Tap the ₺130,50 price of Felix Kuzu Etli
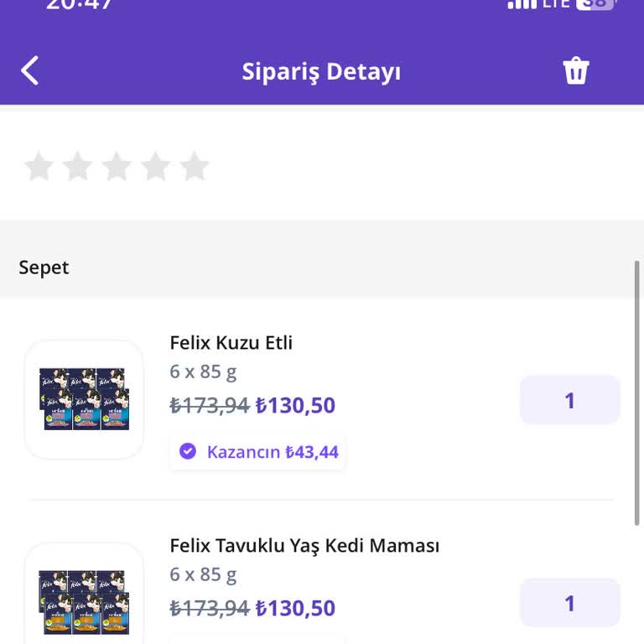The image size is (644, 644). pyautogui.click(x=295, y=406)
